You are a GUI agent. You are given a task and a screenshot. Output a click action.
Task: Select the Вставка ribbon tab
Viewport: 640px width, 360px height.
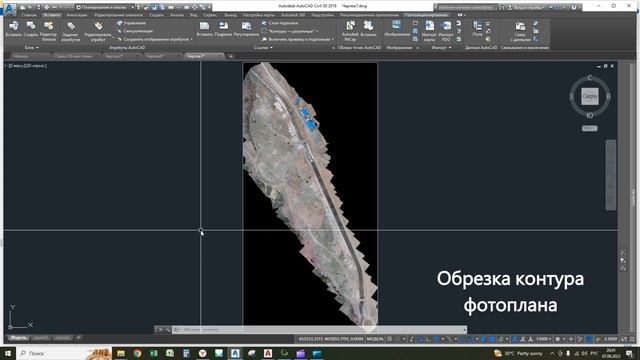coord(51,15)
